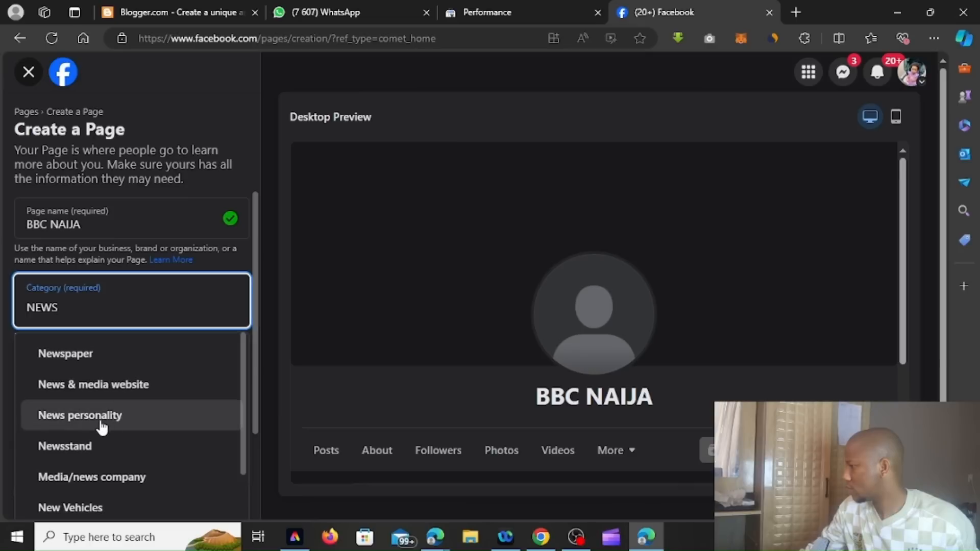Screen dimensions: 980x551
Task: Open Photos tab in page preview
Action: click(502, 450)
